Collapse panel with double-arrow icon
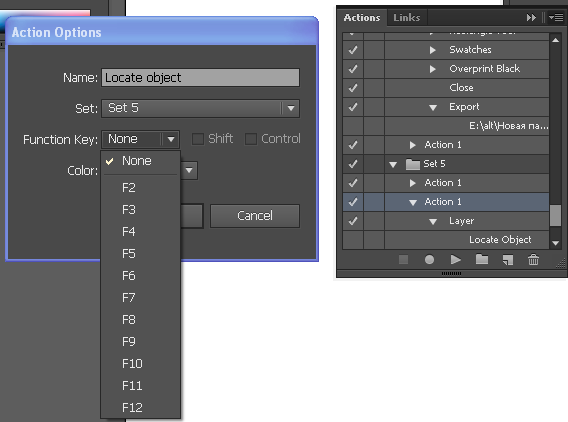 coord(531,17)
